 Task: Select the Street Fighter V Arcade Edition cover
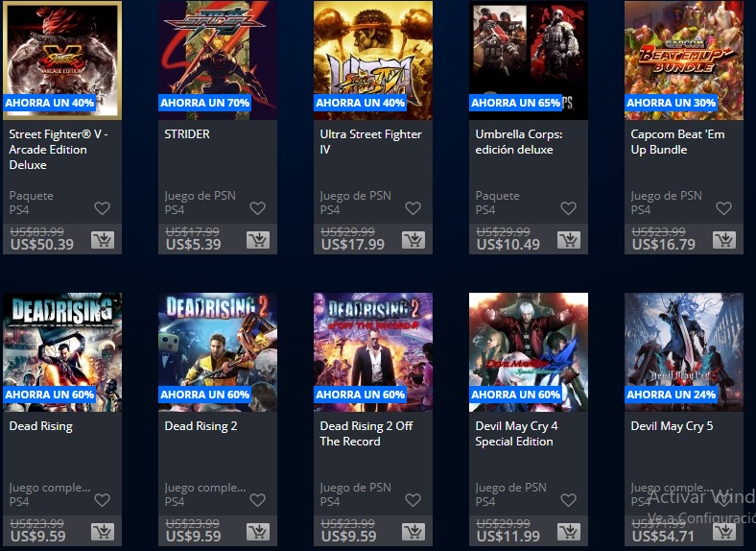(62, 60)
